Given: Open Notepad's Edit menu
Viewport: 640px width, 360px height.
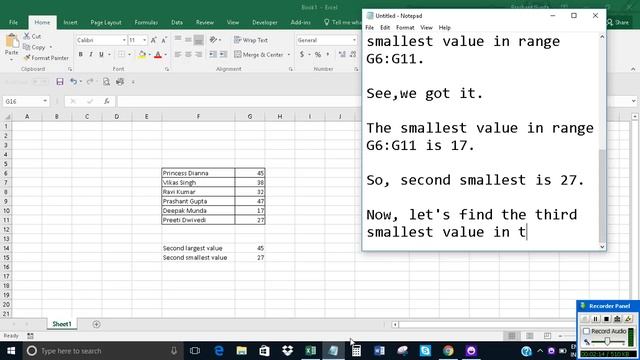Looking at the screenshot, I should pos(385,28).
